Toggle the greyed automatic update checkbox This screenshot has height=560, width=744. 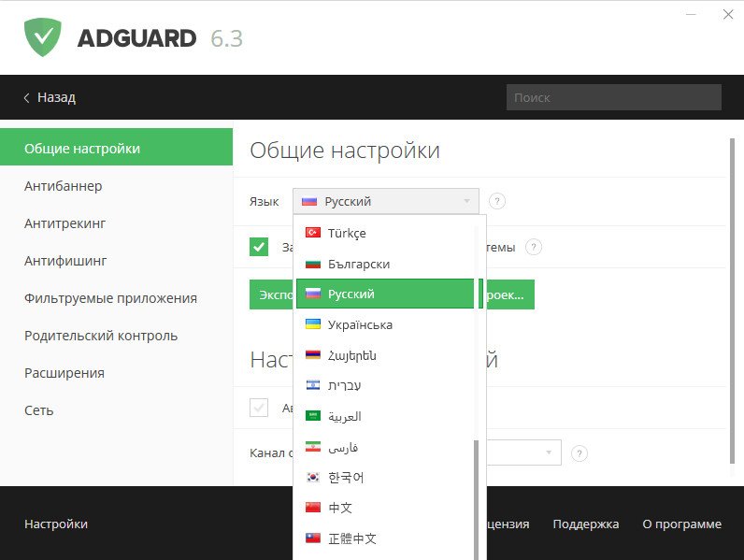(x=259, y=408)
